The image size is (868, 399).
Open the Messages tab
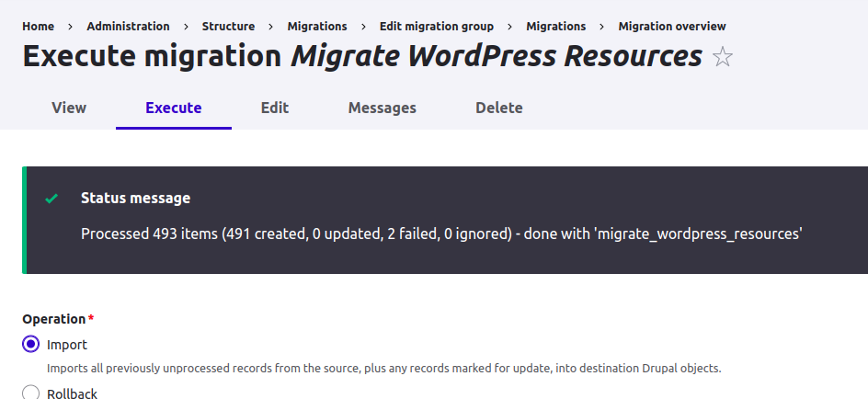(382, 108)
